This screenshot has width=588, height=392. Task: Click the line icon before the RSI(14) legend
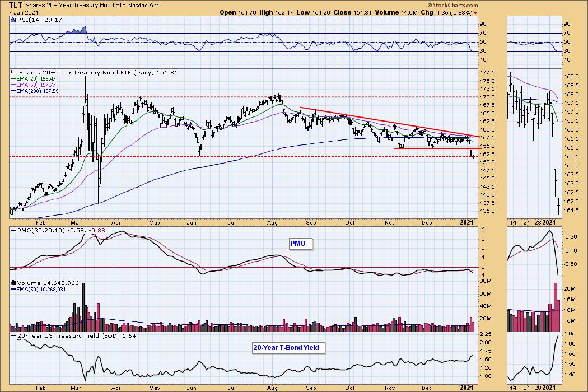point(13,20)
